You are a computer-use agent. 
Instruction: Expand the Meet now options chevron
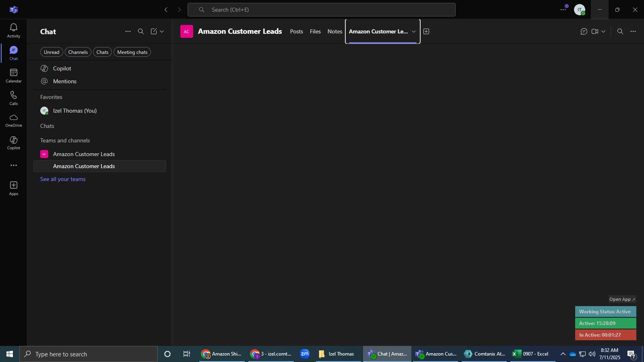[603, 31]
